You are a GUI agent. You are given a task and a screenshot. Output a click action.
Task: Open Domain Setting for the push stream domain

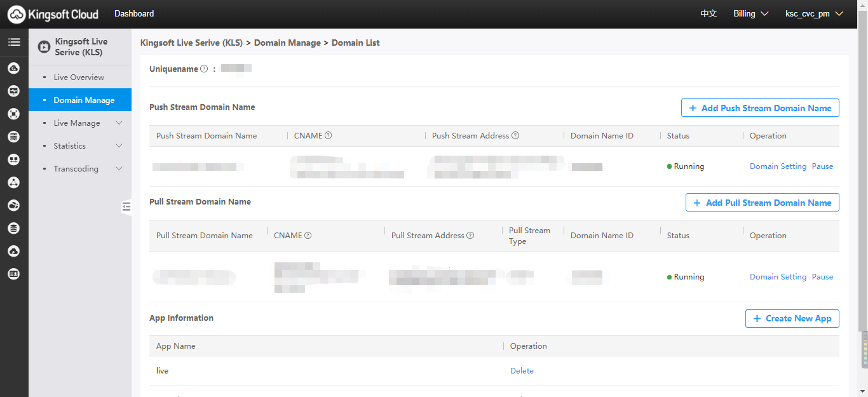(x=778, y=166)
